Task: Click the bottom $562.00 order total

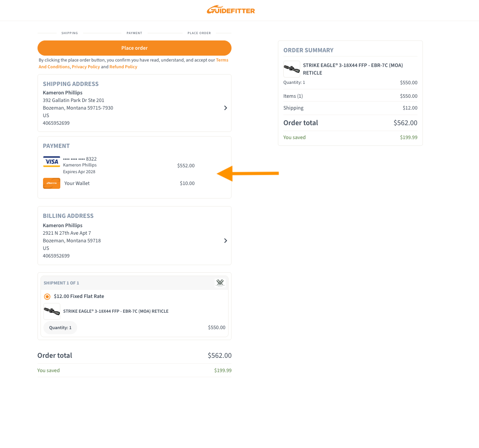Action: coord(220,355)
